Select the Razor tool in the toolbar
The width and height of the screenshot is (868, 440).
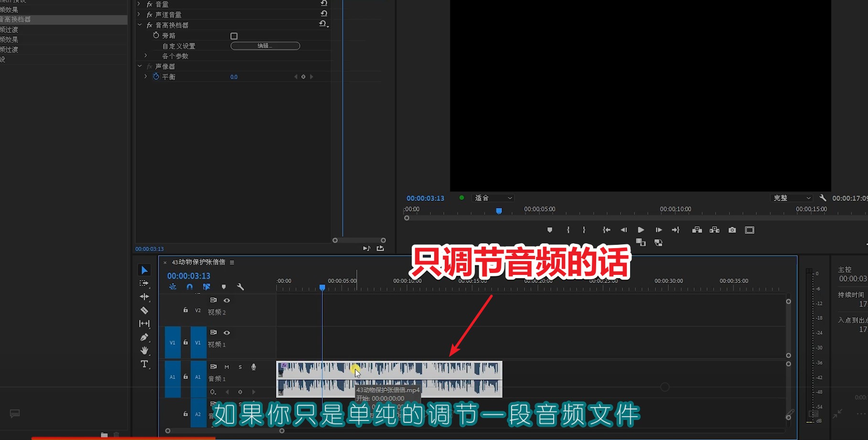click(x=144, y=310)
